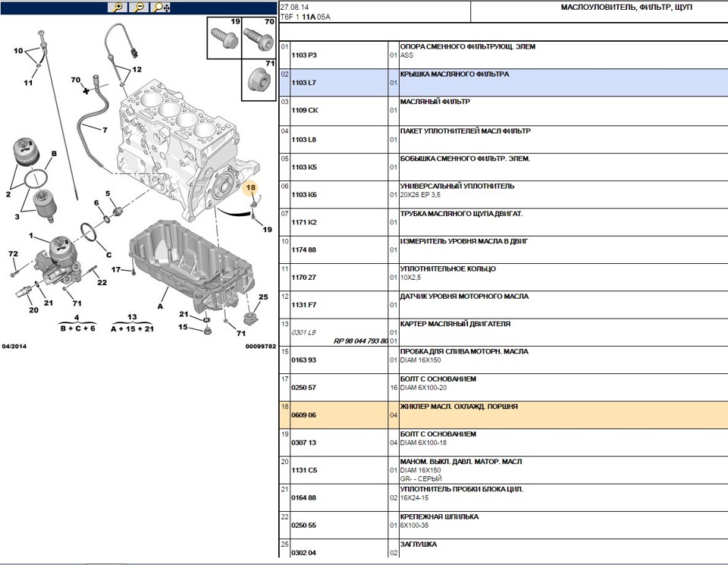This screenshot has height=565, width=728.
Task: Click callout number 12 oil level sensor
Action: (137, 70)
